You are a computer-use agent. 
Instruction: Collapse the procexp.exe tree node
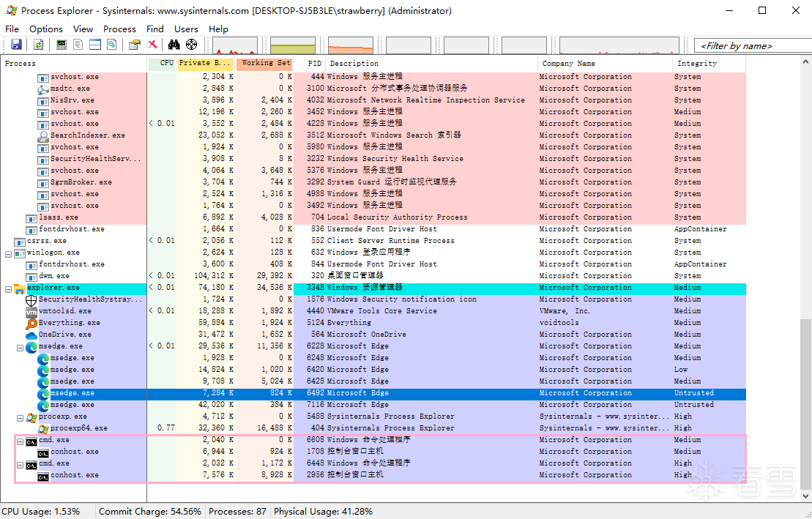(x=20, y=418)
